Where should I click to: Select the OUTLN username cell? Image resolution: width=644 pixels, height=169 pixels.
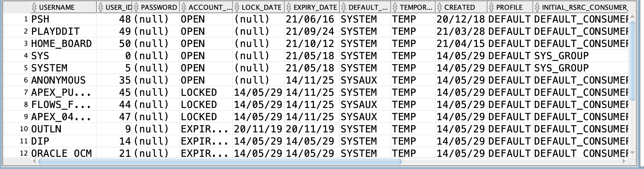63,129
